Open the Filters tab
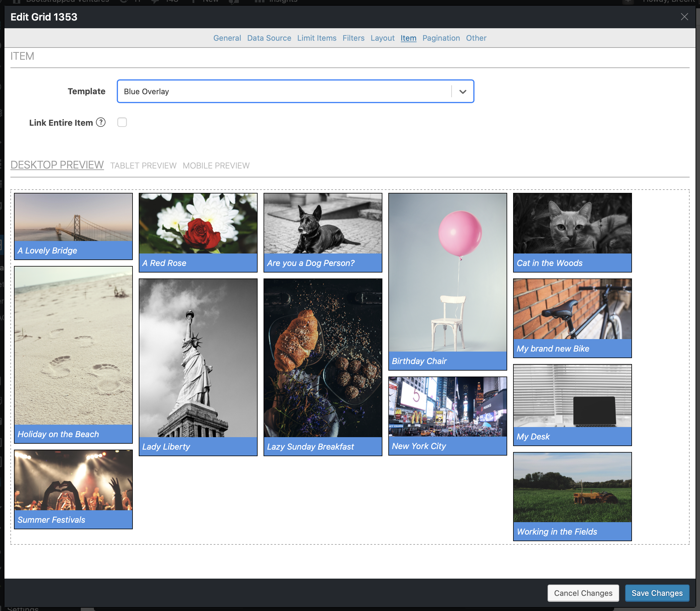700x611 pixels. click(x=353, y=38)
